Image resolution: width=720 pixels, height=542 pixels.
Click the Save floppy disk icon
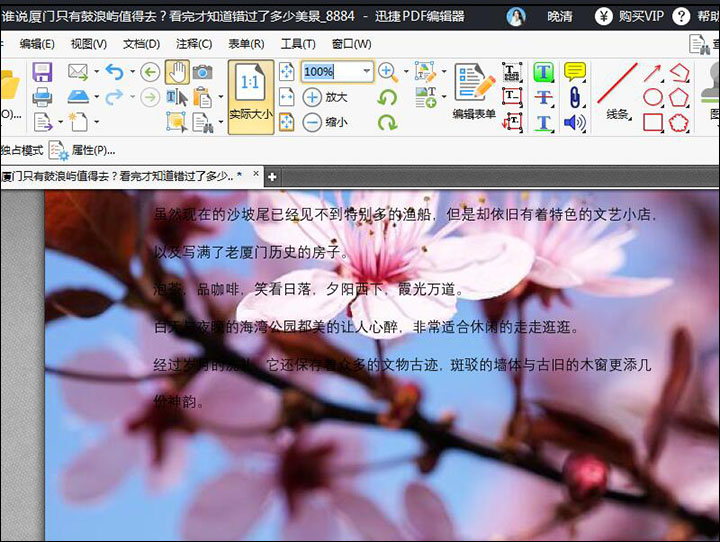click(x=42, y=72)
